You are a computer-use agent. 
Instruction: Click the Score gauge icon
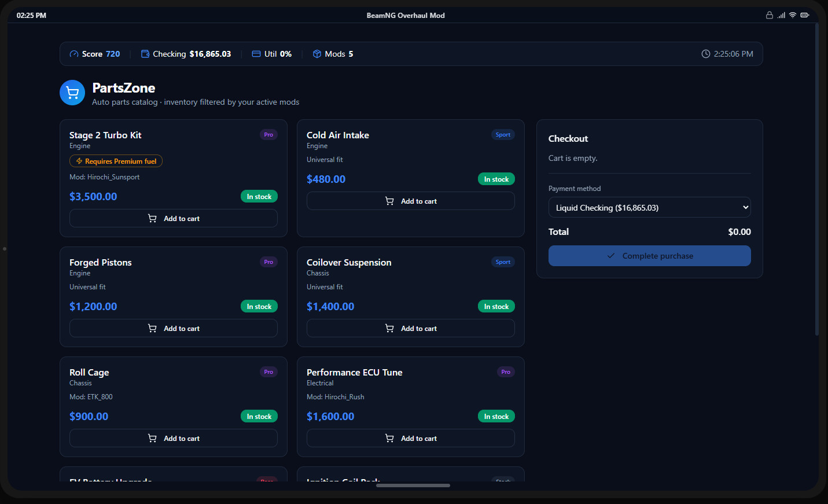[74, 54]
